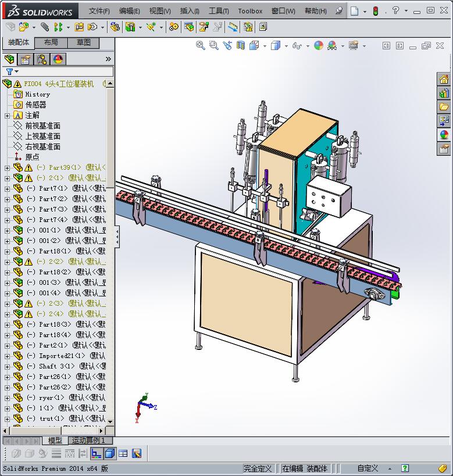Click Insert Components icon in assembly toolbar
Image resolution: width=453 pixels, height=476 pixels.
point(24,27)
